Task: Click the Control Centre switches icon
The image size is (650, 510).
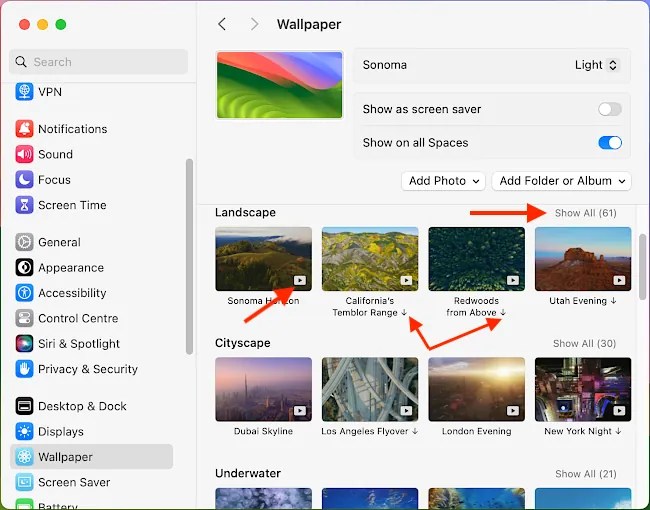Action: (24, 318)
